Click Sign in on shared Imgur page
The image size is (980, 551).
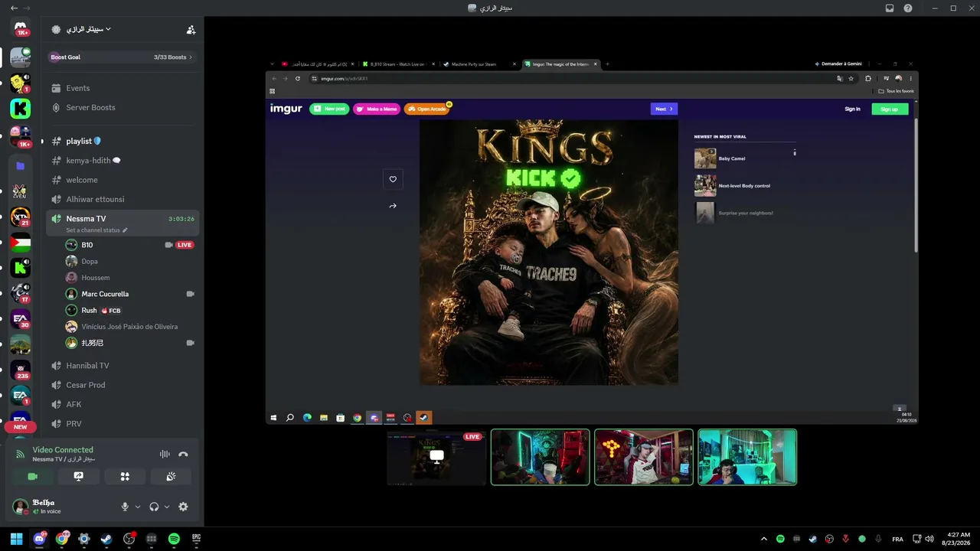[852, 109]
